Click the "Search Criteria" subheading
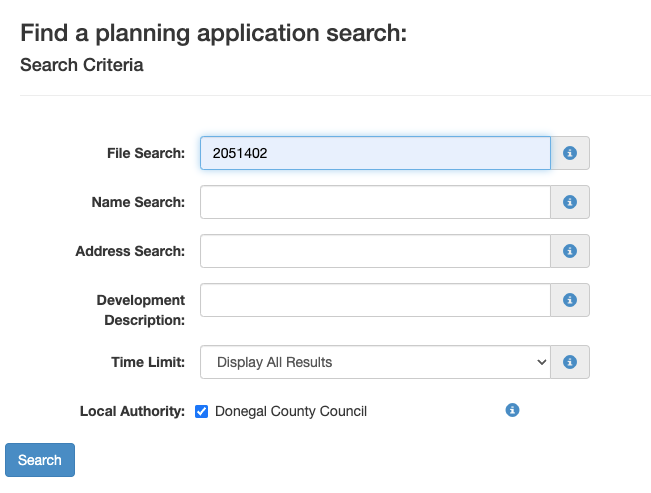 coord(82,66)
